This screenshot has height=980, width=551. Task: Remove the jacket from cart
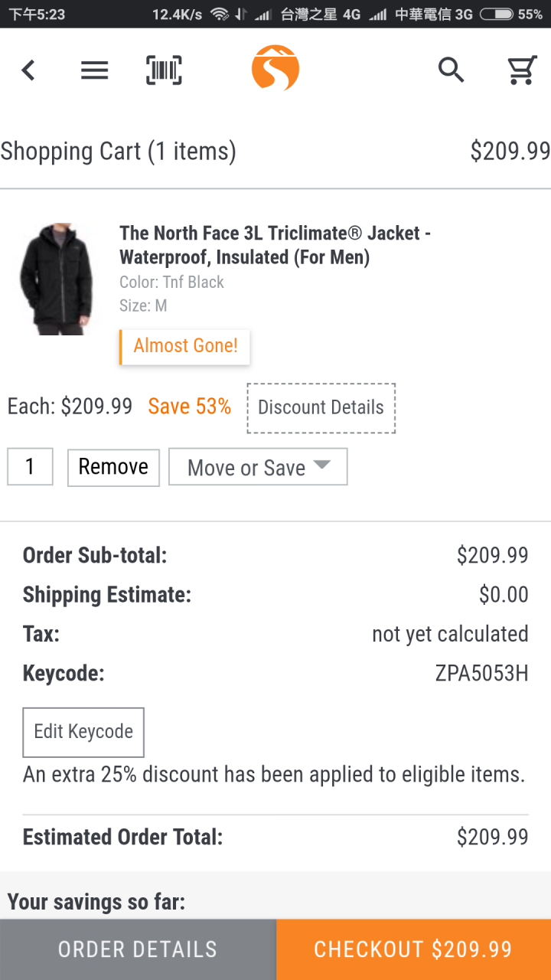[113, 467]
